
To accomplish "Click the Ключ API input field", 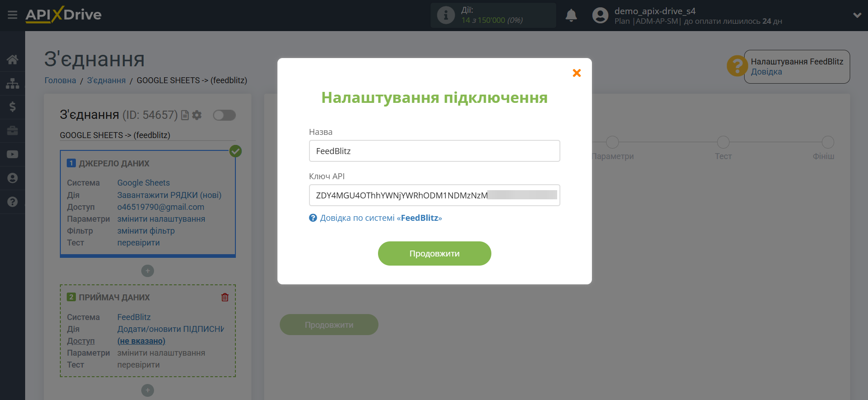I will (434, 195).
